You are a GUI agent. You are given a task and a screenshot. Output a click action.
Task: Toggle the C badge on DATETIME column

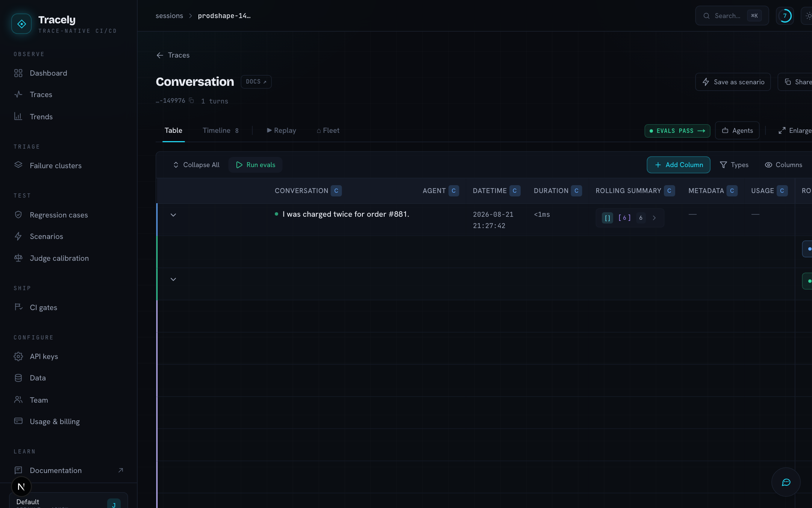[x=515, y=191]
